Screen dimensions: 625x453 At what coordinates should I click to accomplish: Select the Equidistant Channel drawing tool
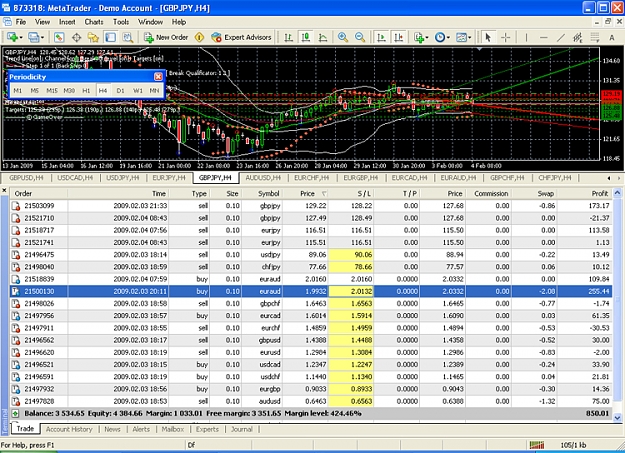click(x=578, y=37)
